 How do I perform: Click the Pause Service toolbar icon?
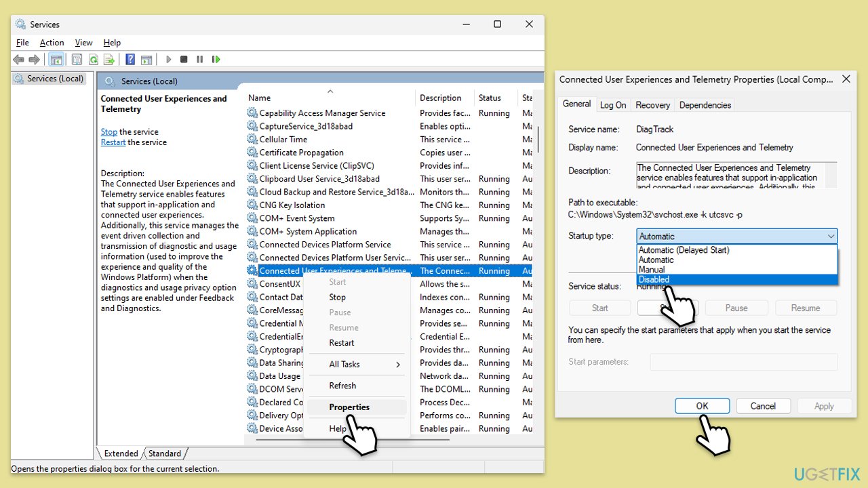tap(199, 60)
